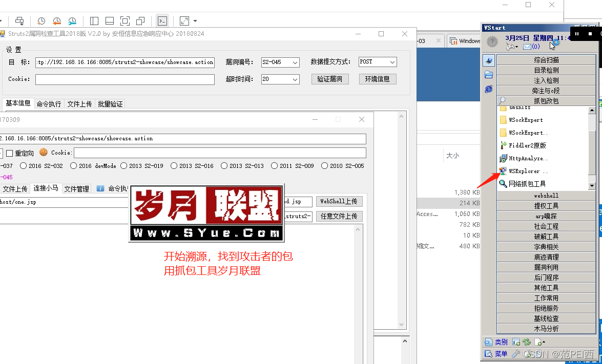This screenshot has width=602, height=364.
Task: Toggle sidebar with the left-panel layout icon
Action: [x=94, y=20]
